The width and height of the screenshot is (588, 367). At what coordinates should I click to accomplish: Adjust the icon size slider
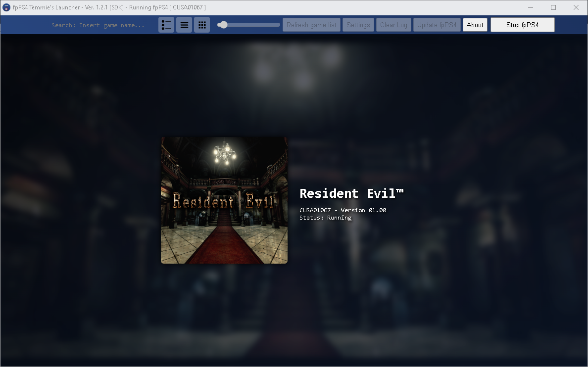247,24
